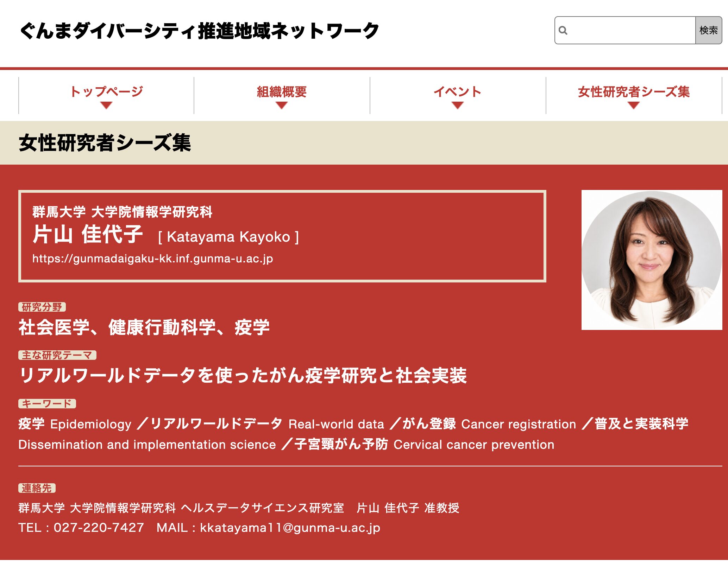Viewport: 728px width, 567px height.
Task: Click 群馬大学 大学院情報学研究科 affiliation in profile box
Action: [122, 212]
